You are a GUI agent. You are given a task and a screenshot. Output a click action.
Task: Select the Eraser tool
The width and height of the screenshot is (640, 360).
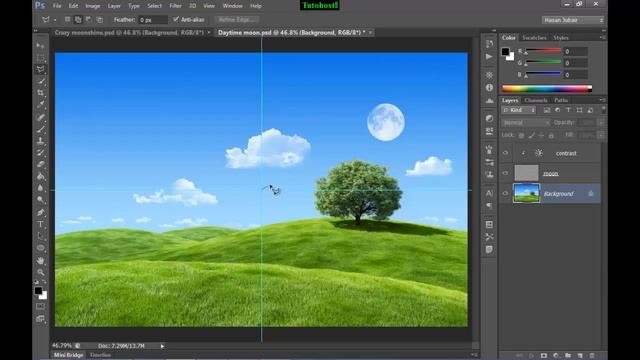coord(40,164)
